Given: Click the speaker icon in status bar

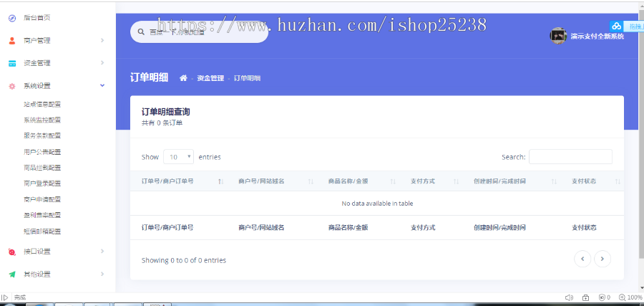Looking at the screenshot, I should [569, 297].
